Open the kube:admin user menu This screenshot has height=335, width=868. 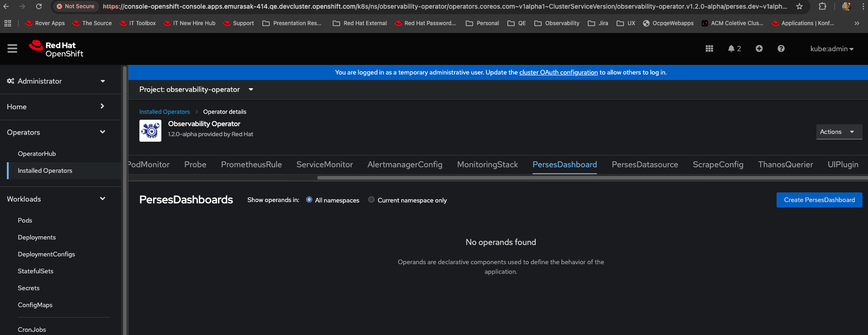(x=832, y=49)
